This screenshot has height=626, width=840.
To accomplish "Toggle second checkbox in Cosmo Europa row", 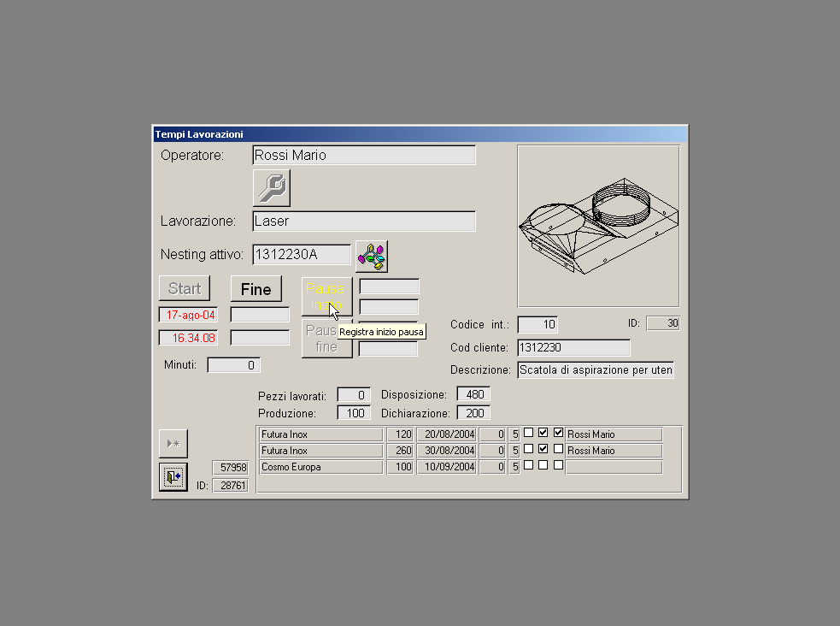I will (x=543, y=465).
